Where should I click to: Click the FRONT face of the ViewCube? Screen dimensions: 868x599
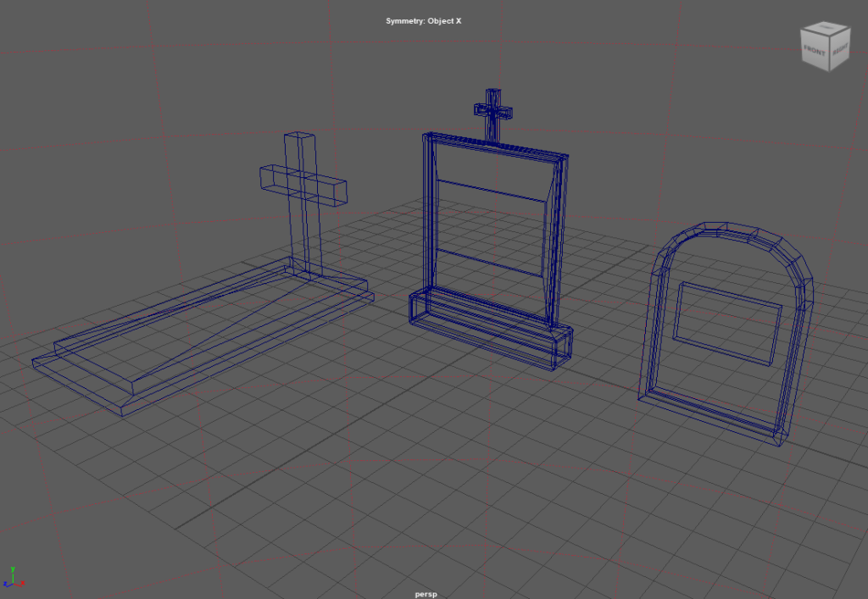815,52
